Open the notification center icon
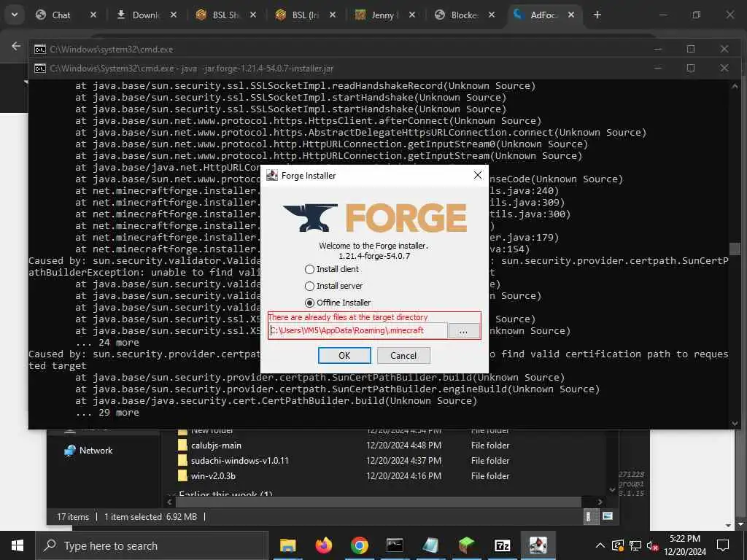Viewport: 747px width, 560px height. click(723, 545)
